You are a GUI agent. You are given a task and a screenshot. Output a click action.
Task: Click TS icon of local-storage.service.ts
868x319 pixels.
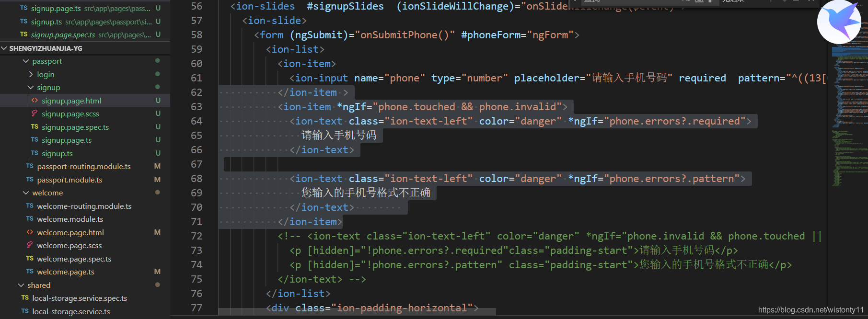(25, 311)
